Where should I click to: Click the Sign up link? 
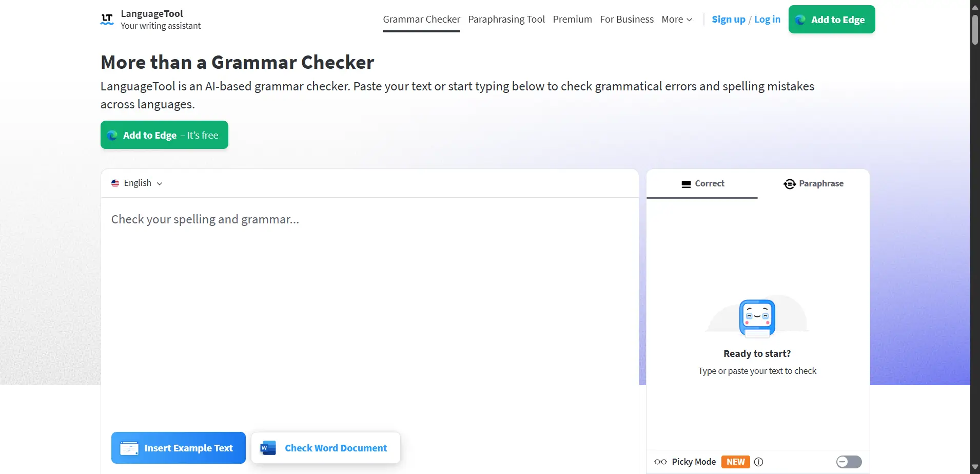pyautogui.click(x=728, y=20)
